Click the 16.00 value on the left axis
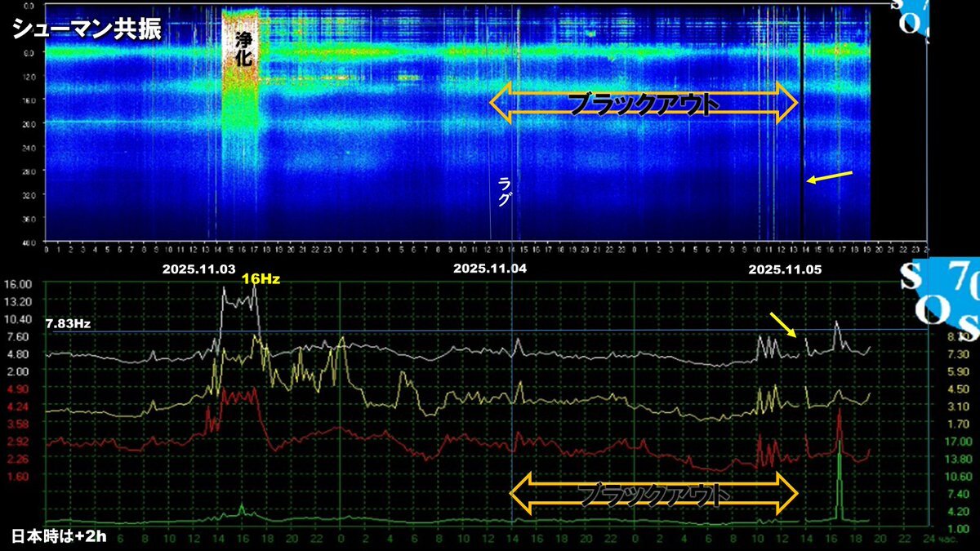 click(x=18, y=284)
